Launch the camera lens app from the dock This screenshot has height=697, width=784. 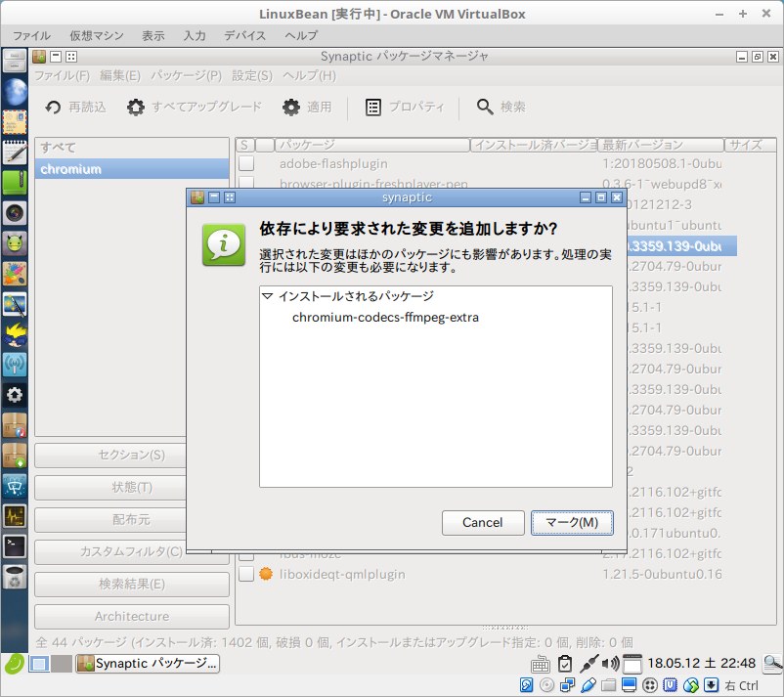15,213
